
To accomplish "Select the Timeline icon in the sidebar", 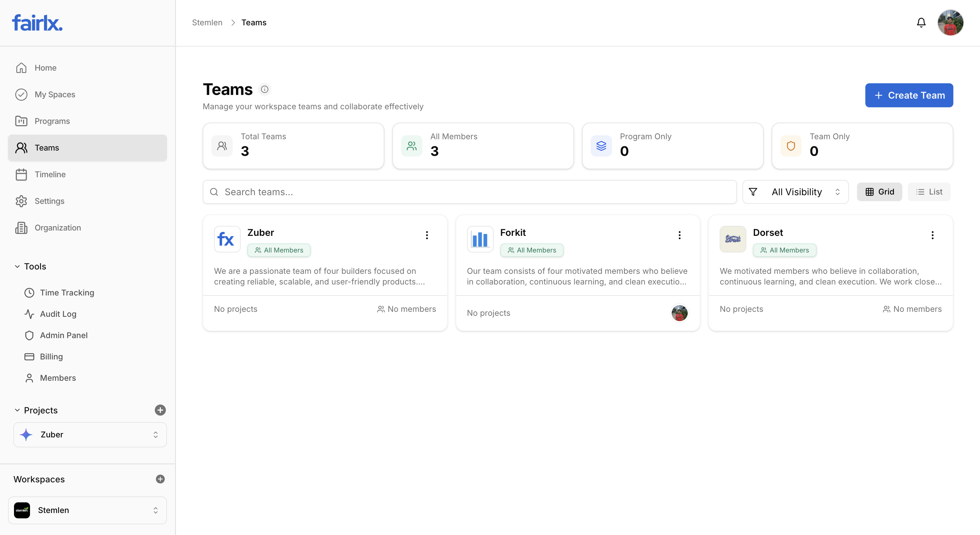I will coord(21,175).
